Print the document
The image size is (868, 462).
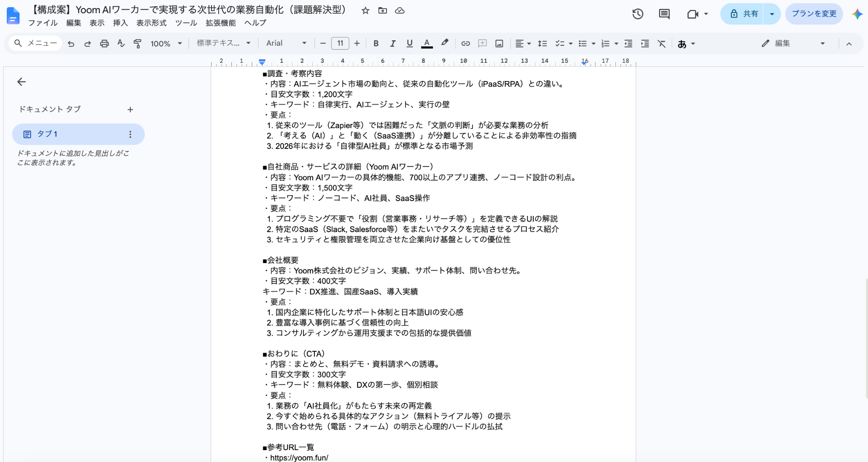click(x=104, y=43)
